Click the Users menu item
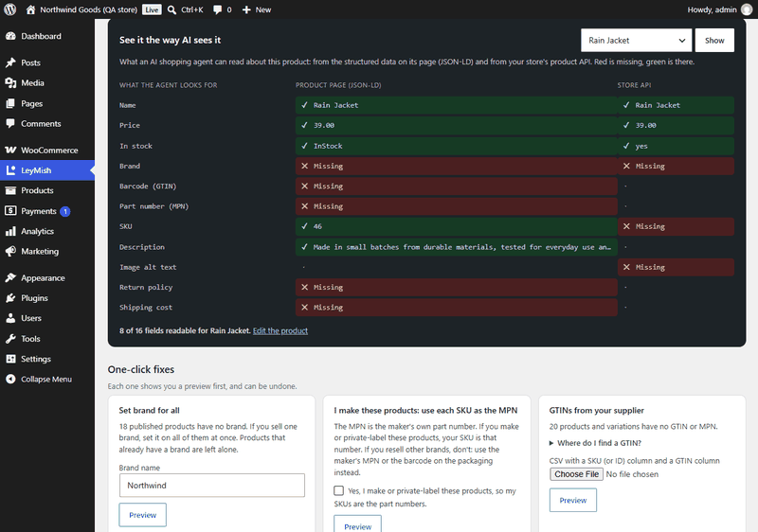Viewport: 758px width, 532px height. [47, 318]
